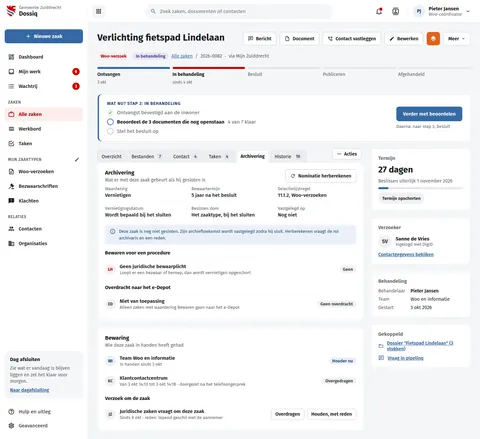Open the Dossier 'Fietspad Lindelaan' link
The height and width of the screenshot is (439, 480).
coord(420,346)
